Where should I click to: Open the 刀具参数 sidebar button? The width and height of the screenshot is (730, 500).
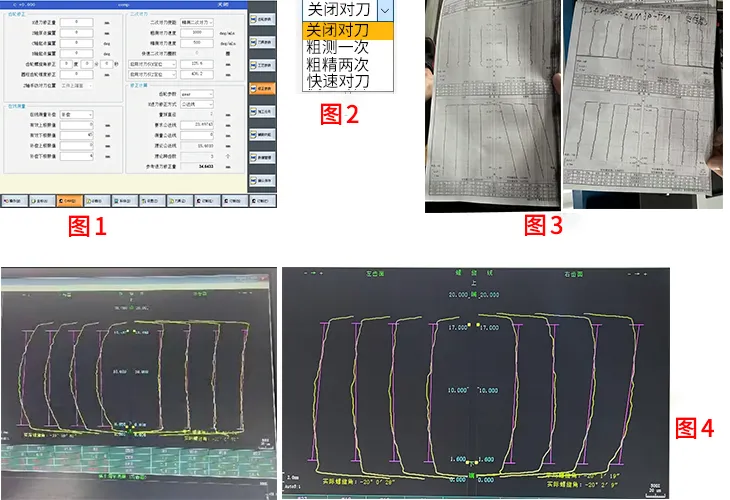(x=261, y=43)
